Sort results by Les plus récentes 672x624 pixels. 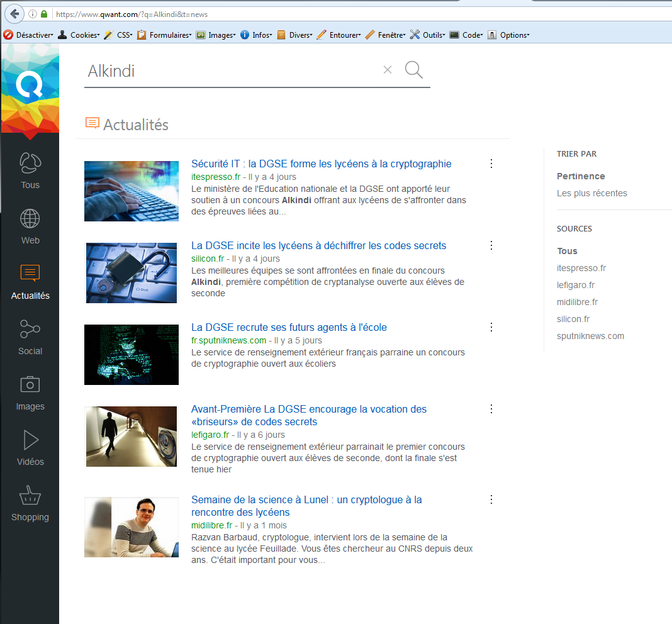(x=591, y=193)
